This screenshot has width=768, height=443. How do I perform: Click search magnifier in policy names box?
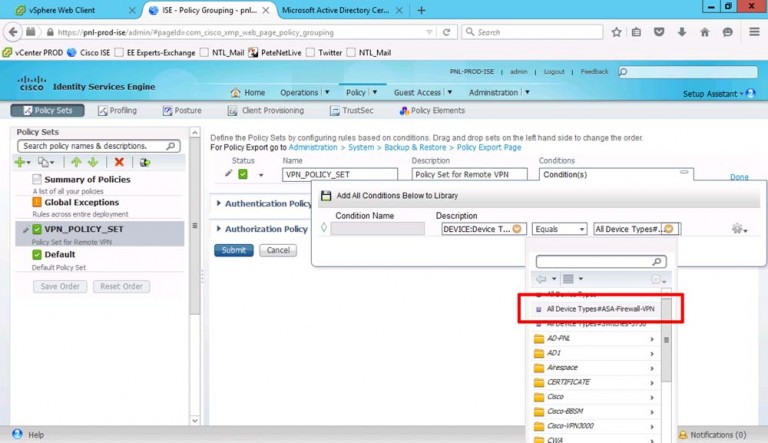(x=170, y=146)
